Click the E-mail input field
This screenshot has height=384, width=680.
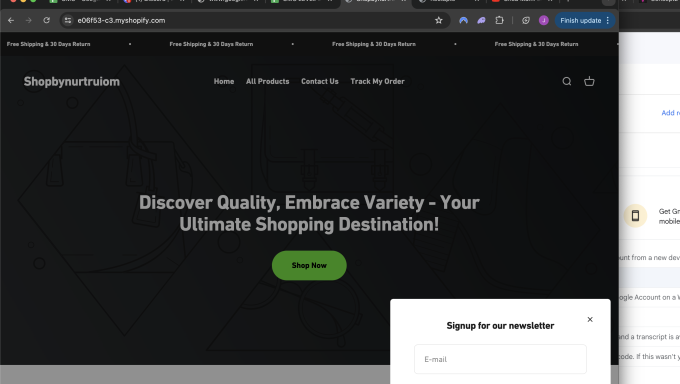(500, 359)
